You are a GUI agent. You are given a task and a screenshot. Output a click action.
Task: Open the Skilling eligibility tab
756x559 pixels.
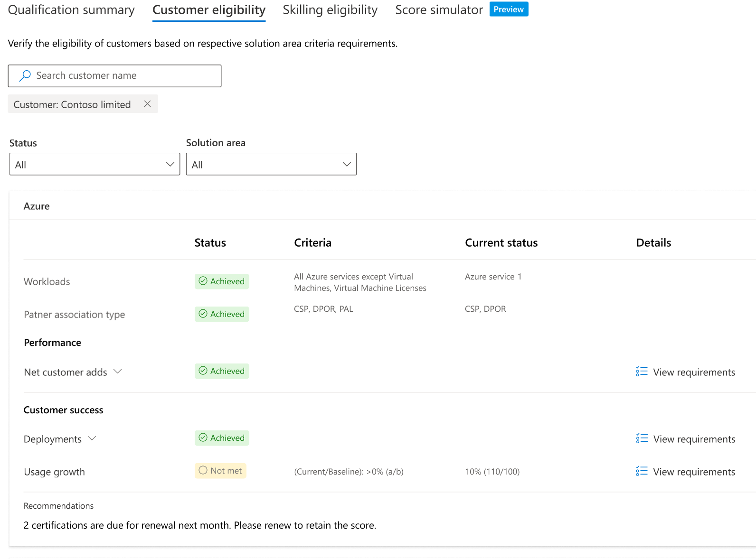[x=330, y=10]
